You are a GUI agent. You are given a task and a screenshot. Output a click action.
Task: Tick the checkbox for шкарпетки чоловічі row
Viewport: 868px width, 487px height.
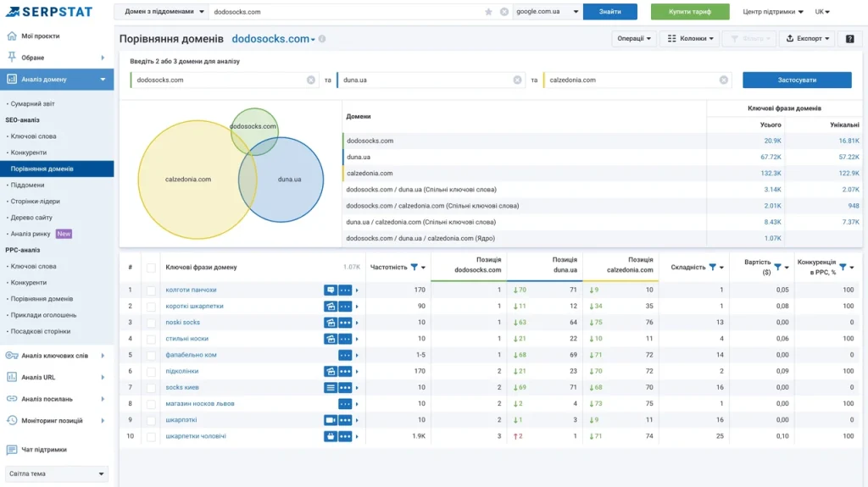[151, 437]
